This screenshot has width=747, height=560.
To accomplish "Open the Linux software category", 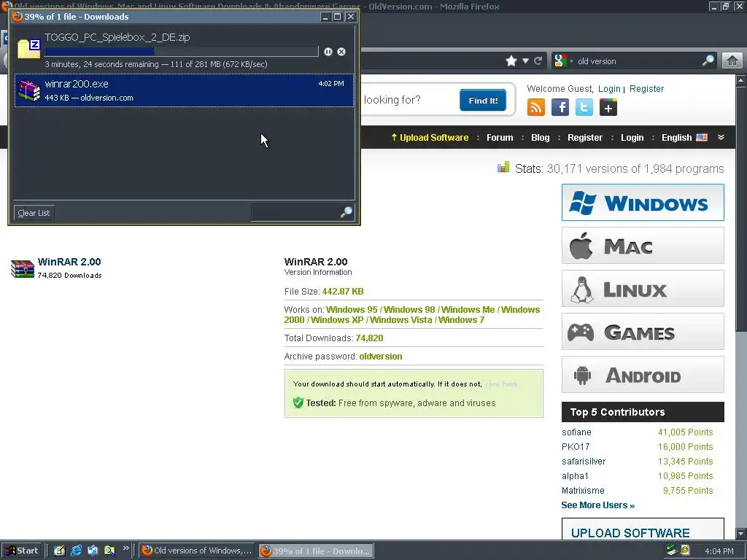I will 643,289.
